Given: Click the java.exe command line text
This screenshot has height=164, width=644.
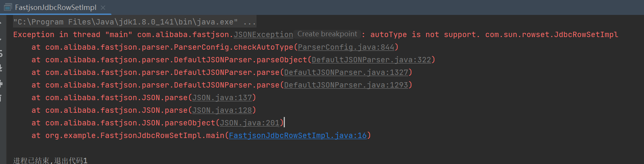Looking at the screenshot, I should click(x=126, y=22).
